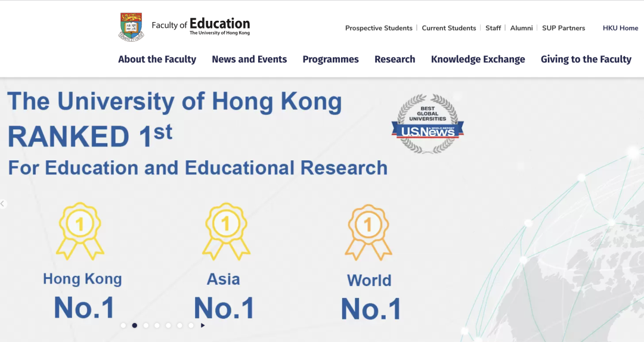The height and width of the screenshot is (342, 644).
Task: Expand the About the Faculty menu
Action: tap(157, 59)
